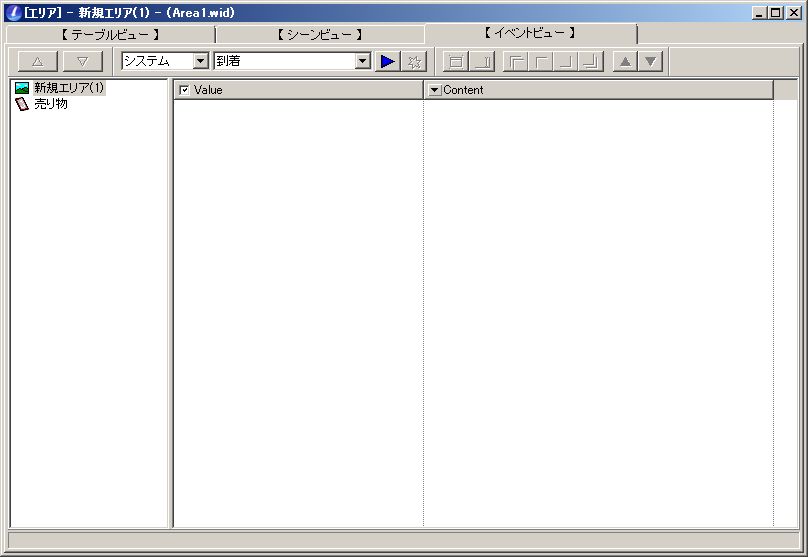Switch to the シーンビュー tab
Screen dimensions: 808x557
pyautogui.click(x=320, y=35)
